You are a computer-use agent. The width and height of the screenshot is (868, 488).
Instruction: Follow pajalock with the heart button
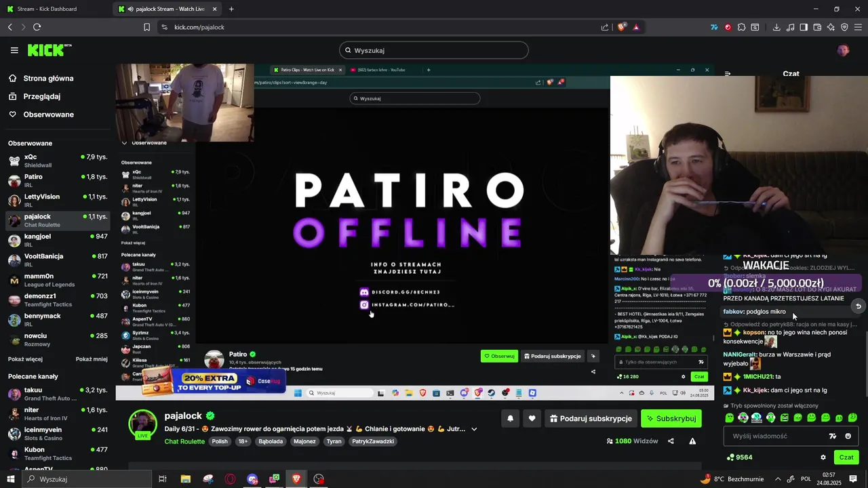coord(532,419)
